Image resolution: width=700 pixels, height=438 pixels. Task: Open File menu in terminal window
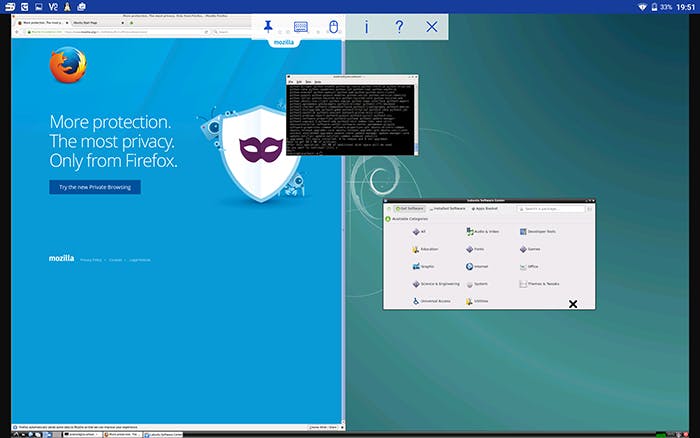(291, 82)
